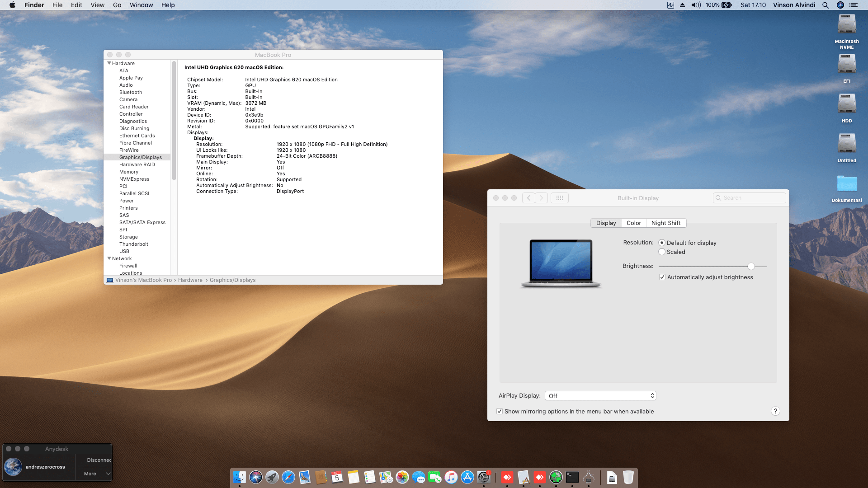Screen dimensions: 868x488
Task: Launch Terminal from the Dock
Action: click(x=572, y=477)
